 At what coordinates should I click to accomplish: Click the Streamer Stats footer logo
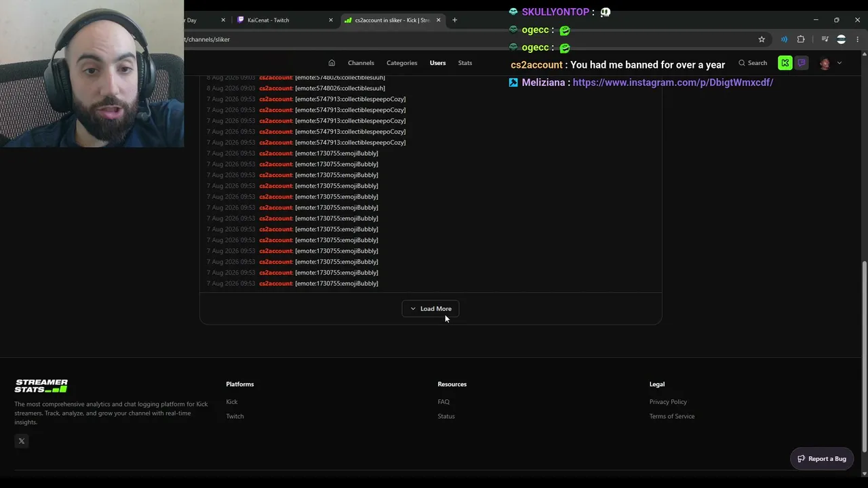[x=41, y=386]
